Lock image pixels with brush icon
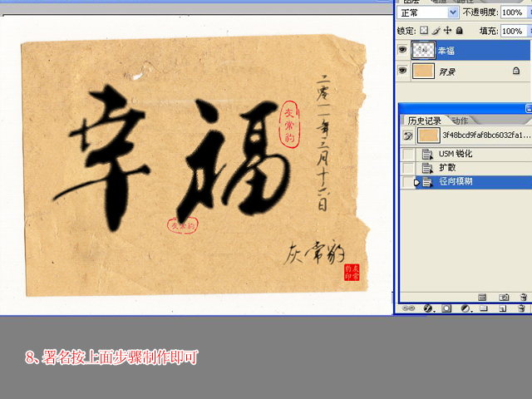The image size is (532, 399). (x=436, y=31)
